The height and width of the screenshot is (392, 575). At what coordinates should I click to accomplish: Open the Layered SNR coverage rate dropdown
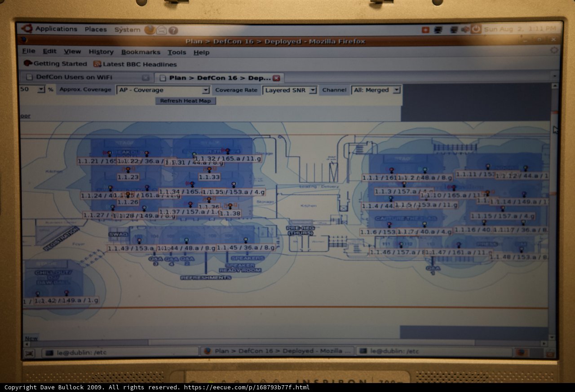coord(290,90)
